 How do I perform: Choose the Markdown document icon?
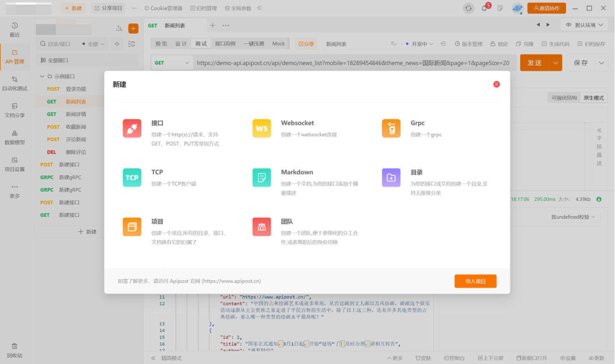pyautogui.click(x=262, y=177)
